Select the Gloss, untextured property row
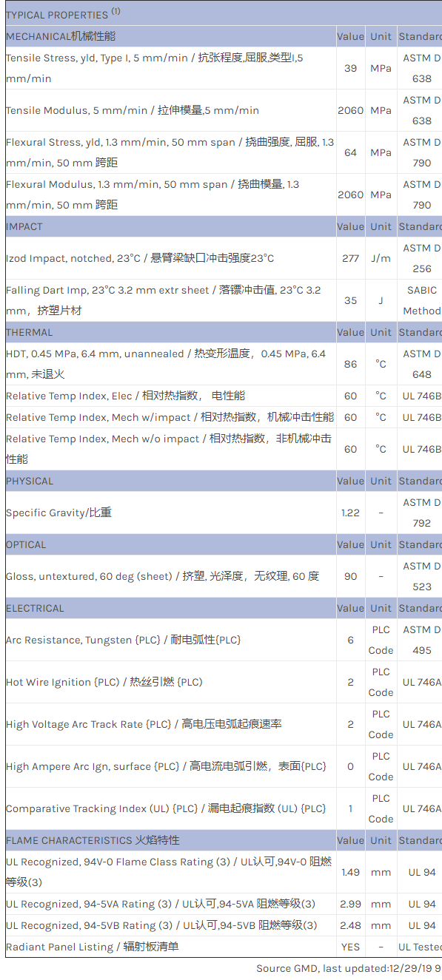The height and width of the screenshot is (980, 442). coord(224,576)
